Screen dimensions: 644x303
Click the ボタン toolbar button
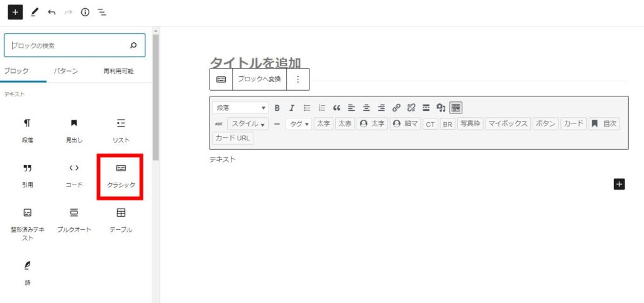point(546,123)
